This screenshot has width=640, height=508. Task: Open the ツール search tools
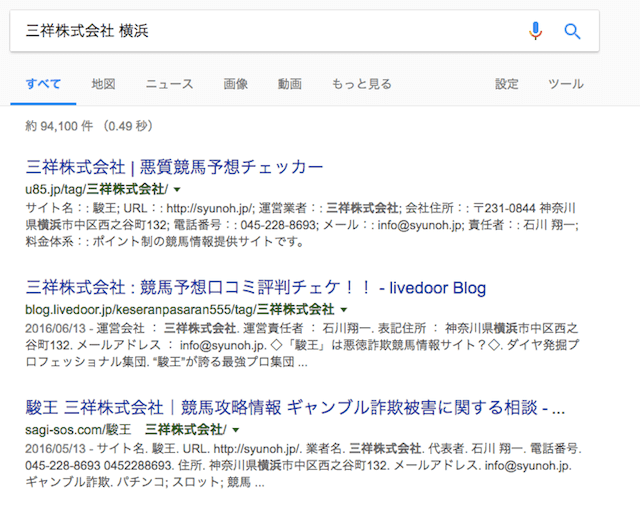coord(566,84)
